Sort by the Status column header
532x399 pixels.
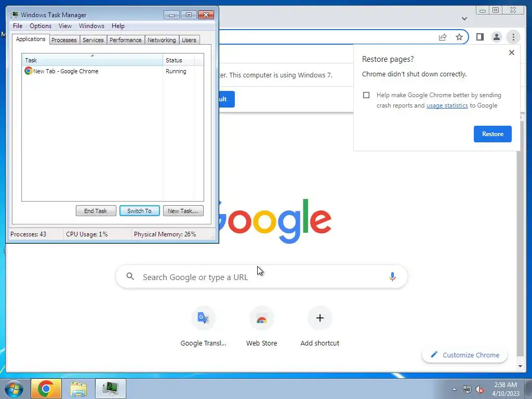pos(179,60)
